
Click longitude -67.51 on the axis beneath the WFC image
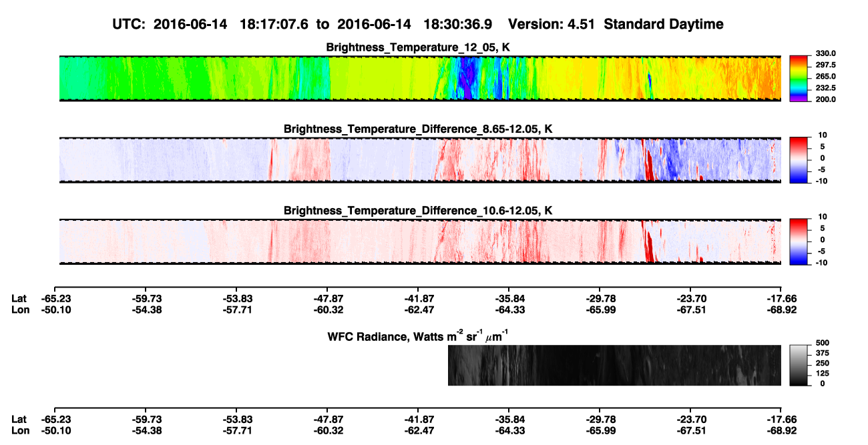(690, 430)
